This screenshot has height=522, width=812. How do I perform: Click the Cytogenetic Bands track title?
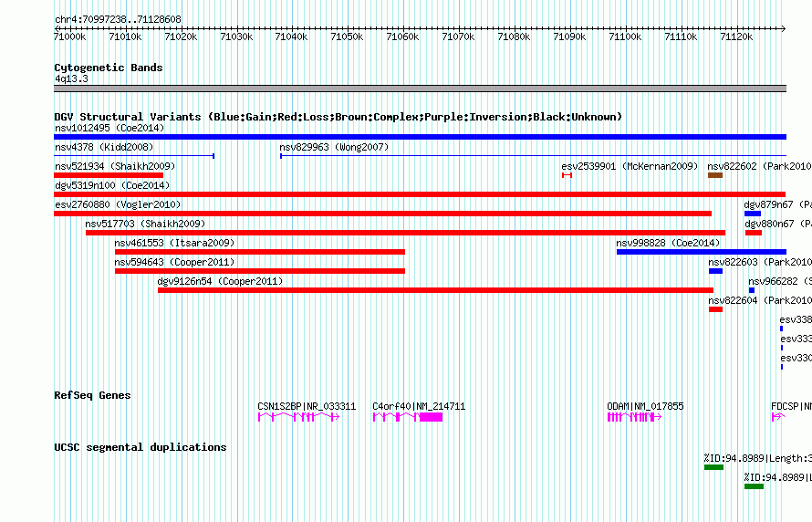109,68
